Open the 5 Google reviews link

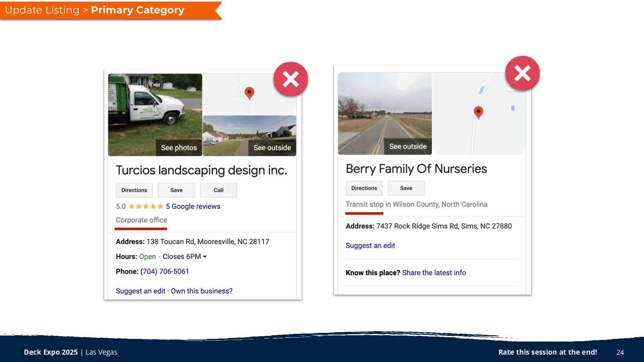click(193, 206)
